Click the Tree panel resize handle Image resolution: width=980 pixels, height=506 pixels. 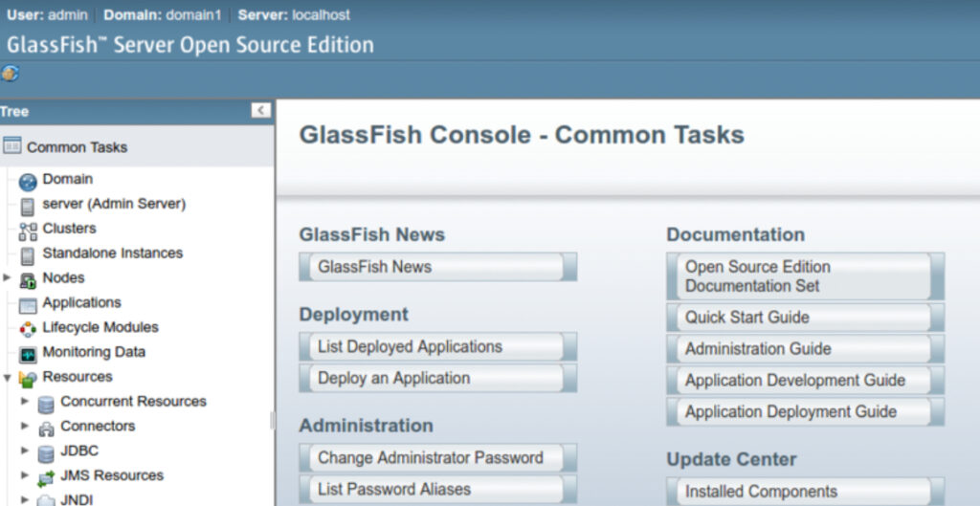click(x=273, y=421)
